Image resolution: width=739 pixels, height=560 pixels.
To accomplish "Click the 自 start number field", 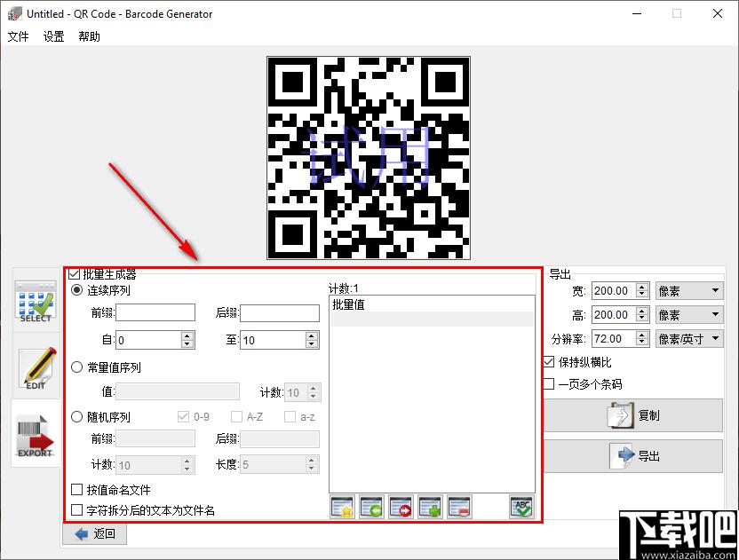I will 149,340.
